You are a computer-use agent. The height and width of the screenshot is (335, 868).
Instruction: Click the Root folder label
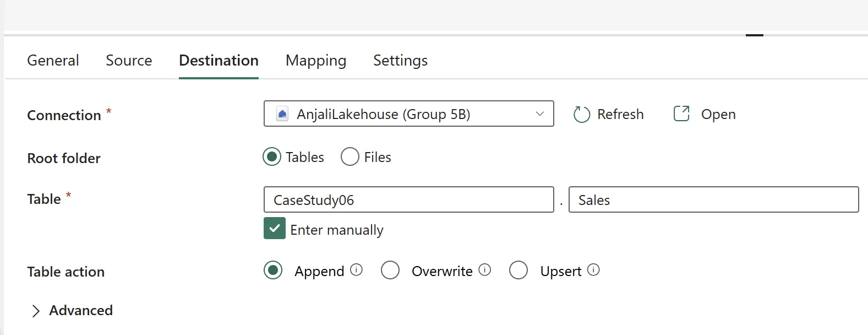(64, 158)
